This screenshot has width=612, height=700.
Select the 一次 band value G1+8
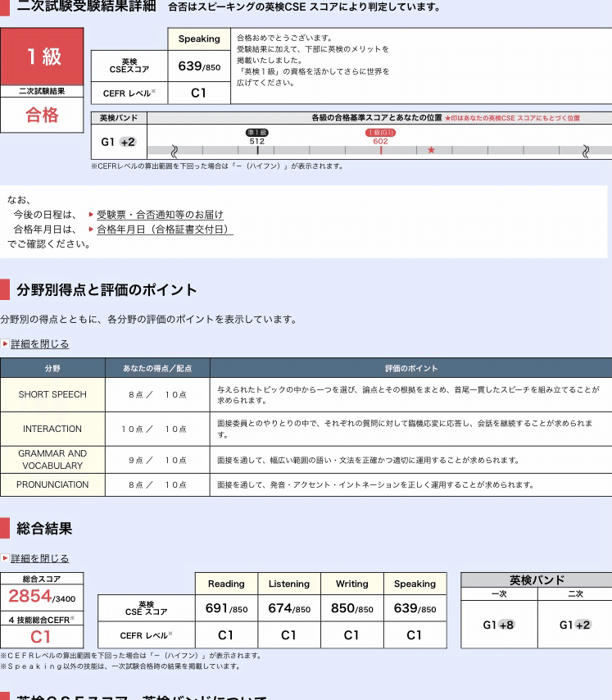tap(499, 625)
